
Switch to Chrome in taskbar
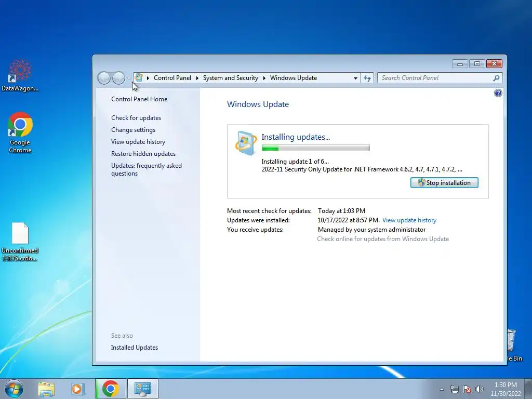[111, 389]
